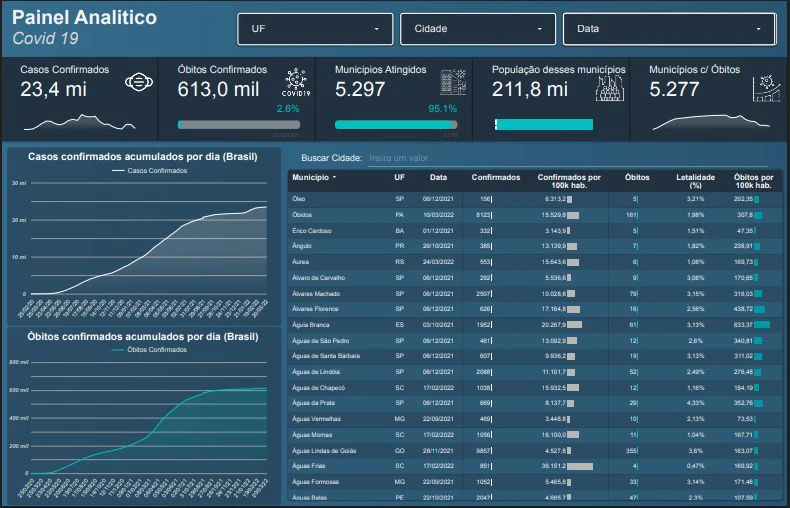Select the Águas da Prata row
Image resolution: width=790 pixels, height=508 pixels.
(x=535, y=403)
